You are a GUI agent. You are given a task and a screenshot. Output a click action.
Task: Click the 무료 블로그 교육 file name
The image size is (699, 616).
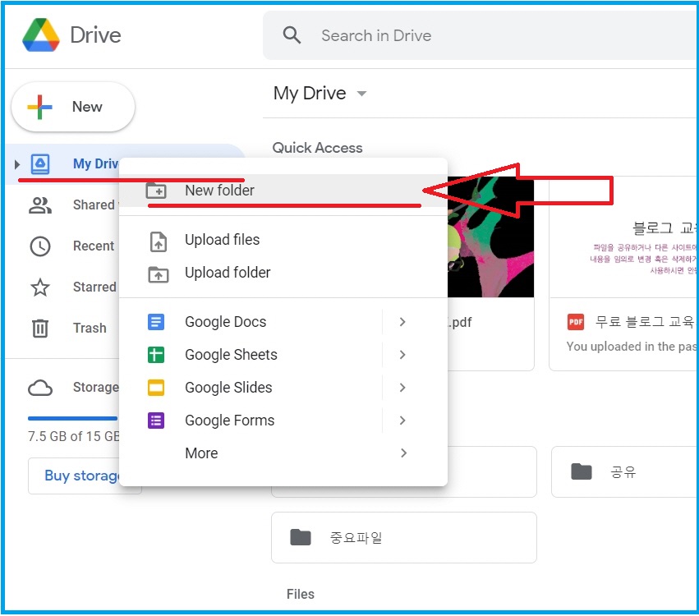coord(646,321)
